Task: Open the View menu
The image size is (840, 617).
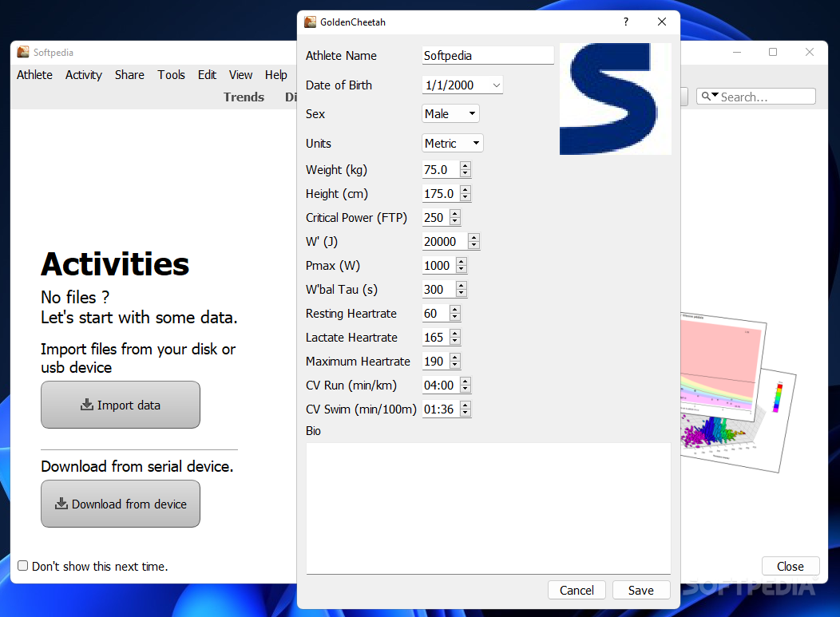Action: (240, 75)
